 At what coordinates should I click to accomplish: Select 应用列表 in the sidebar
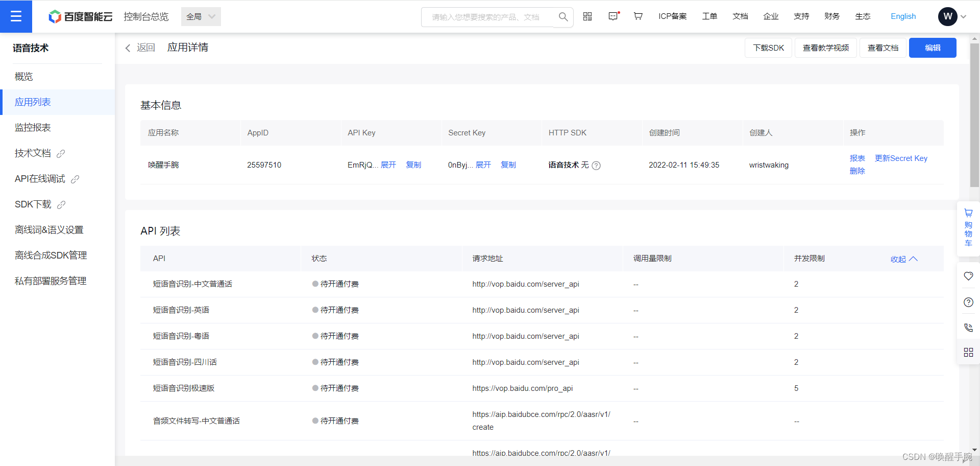(57, 102)
